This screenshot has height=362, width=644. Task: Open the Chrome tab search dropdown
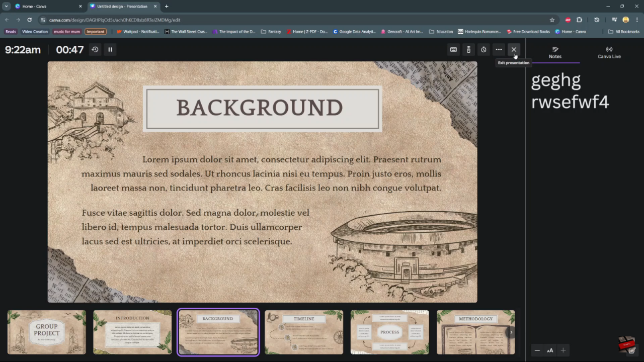(6, 6)
